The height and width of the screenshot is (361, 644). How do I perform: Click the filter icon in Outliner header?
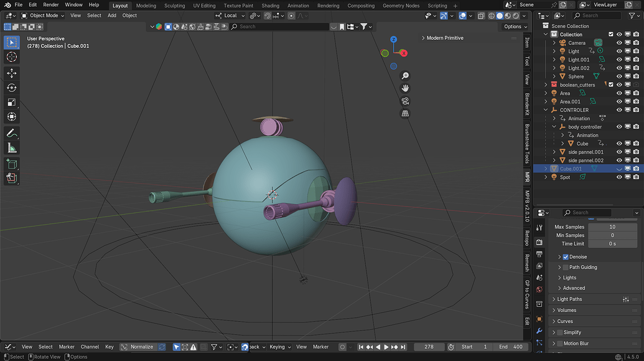[632, 16]
